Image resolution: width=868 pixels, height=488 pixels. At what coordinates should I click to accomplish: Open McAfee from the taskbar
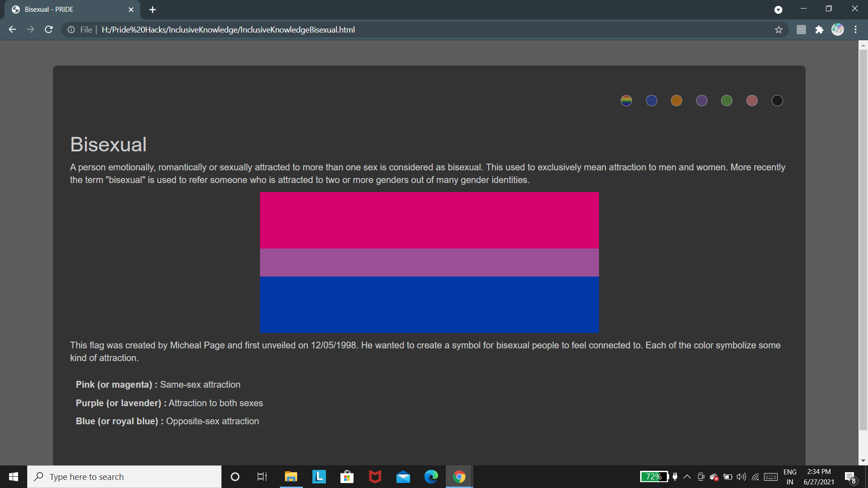[x=375, y=476]
